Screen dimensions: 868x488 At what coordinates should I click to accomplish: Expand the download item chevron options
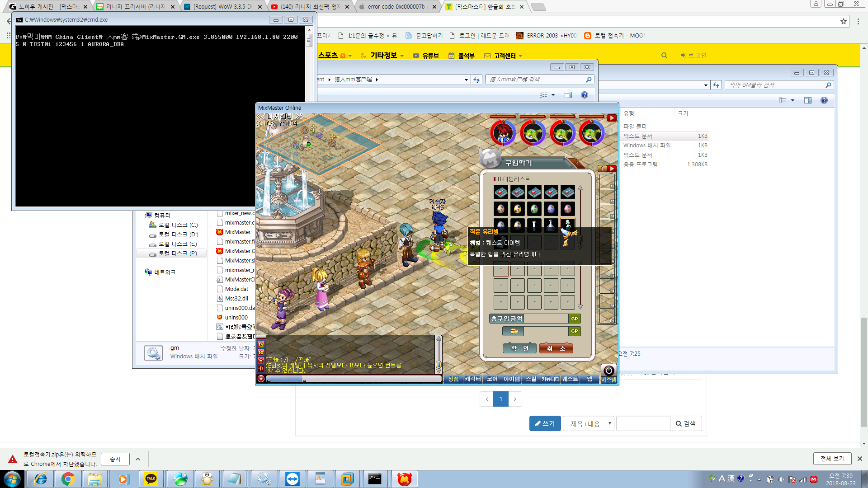pyautogui.click(x=138, y=459)
